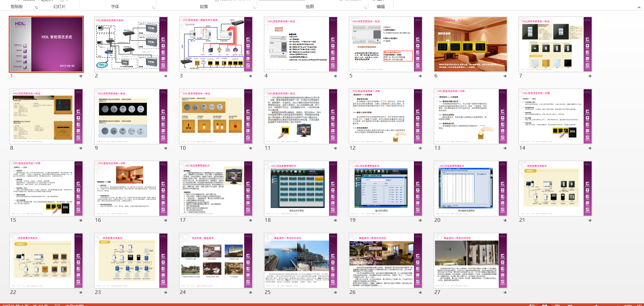This screenshot has height=306, width=644.
Task: Select slide 14 thumbnail
Action: (555, 116)
